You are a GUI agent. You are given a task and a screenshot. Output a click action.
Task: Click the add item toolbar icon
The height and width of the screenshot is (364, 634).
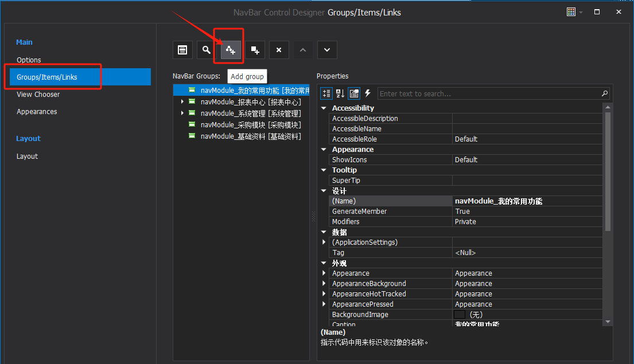coord(255,50)
